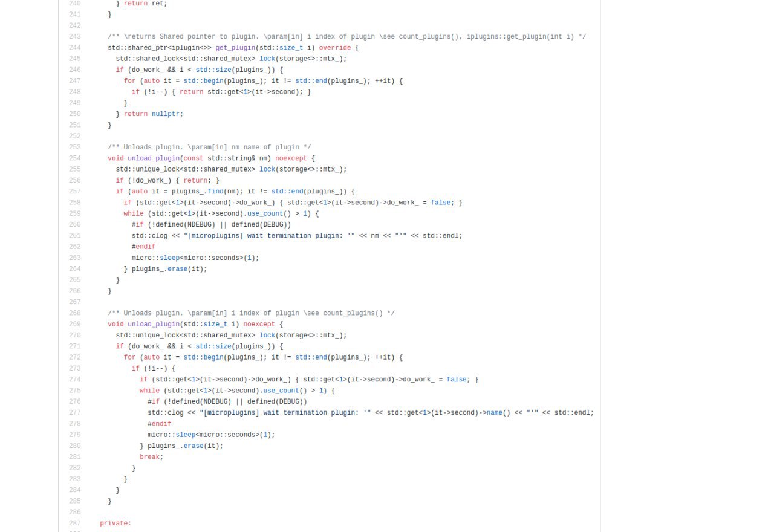Click the 'return nullptr;' statement
Screen dimensions: 774x532
point(154,114)
